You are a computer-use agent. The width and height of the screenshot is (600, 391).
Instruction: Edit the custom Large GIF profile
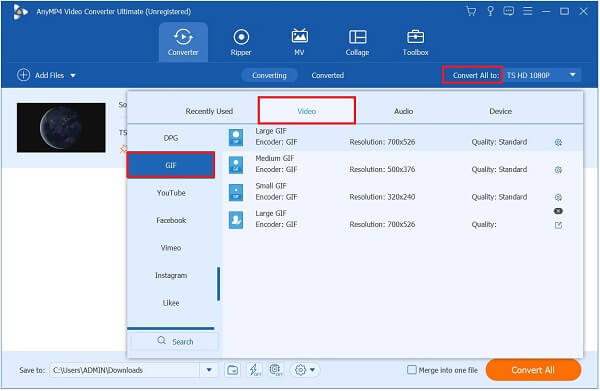pos(558,225)
